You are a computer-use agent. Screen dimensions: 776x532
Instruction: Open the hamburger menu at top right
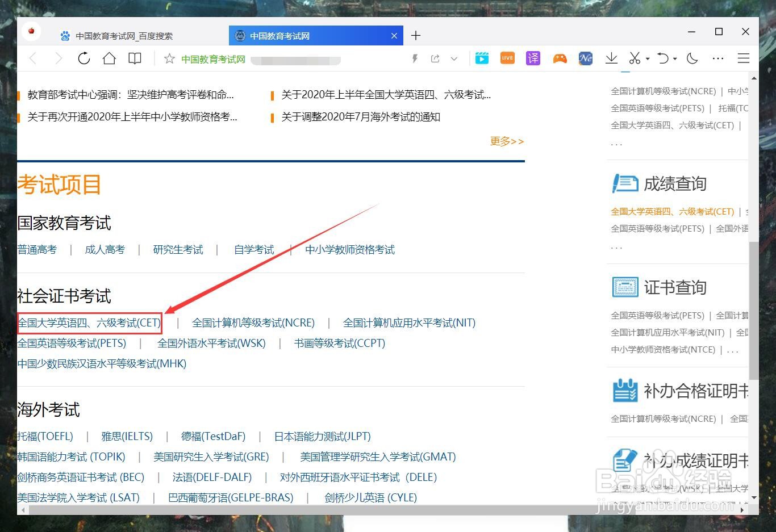pyautogui.click(x=744, y=58)
